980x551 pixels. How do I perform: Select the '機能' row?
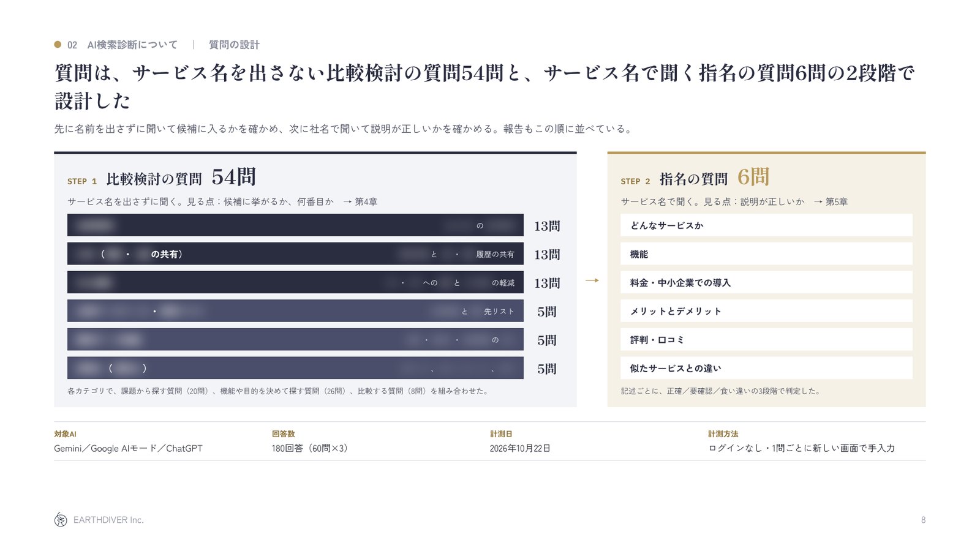pos(766,253)
